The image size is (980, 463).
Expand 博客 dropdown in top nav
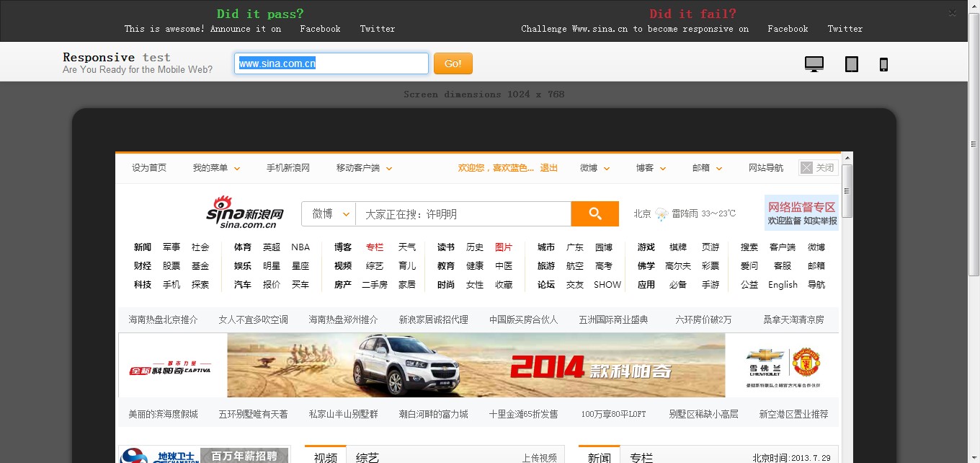click(x=651, y=168)
